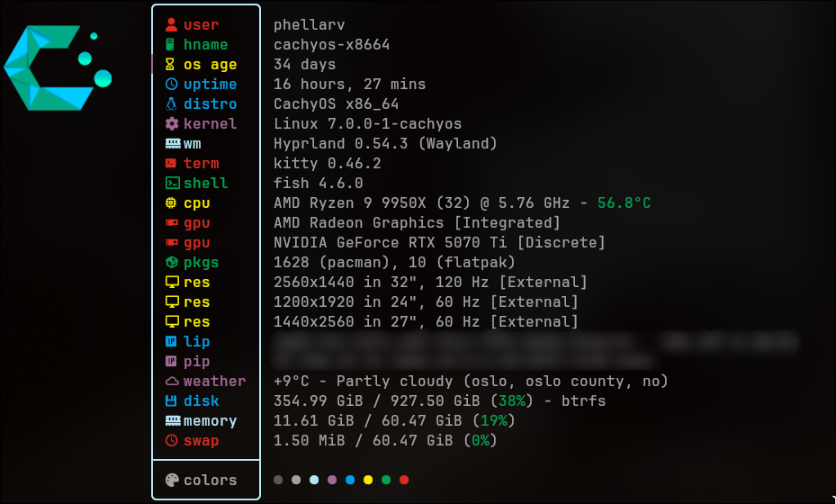Click the red color dot
Image resolution: width=836 pixels, height=504 pixels.
click(404, 480)
